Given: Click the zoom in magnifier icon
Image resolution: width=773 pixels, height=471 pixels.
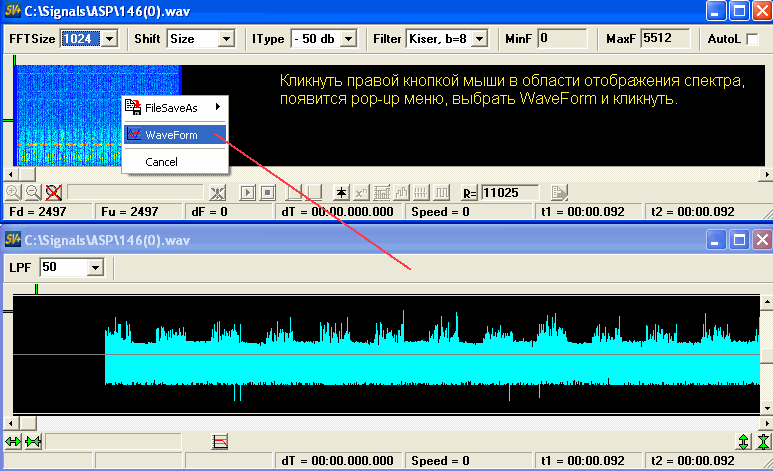Looking at the screenshot, I should pos(13,192).
